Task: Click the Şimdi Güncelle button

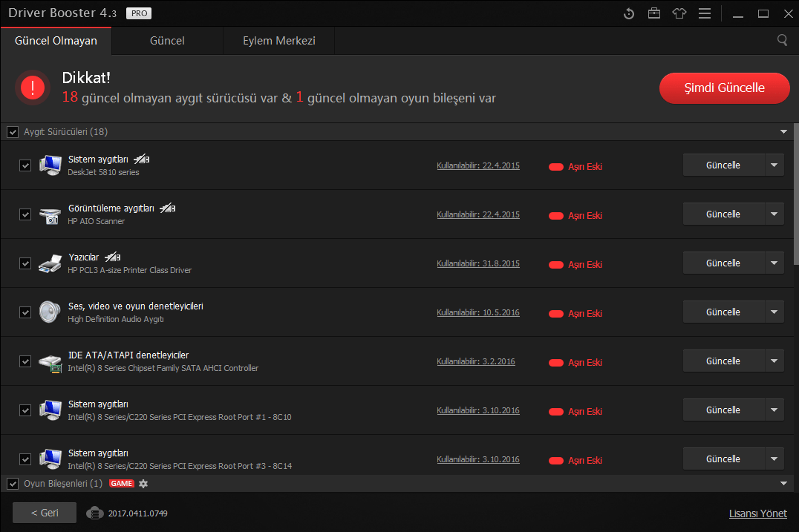Action: click(x=724, y=88)
